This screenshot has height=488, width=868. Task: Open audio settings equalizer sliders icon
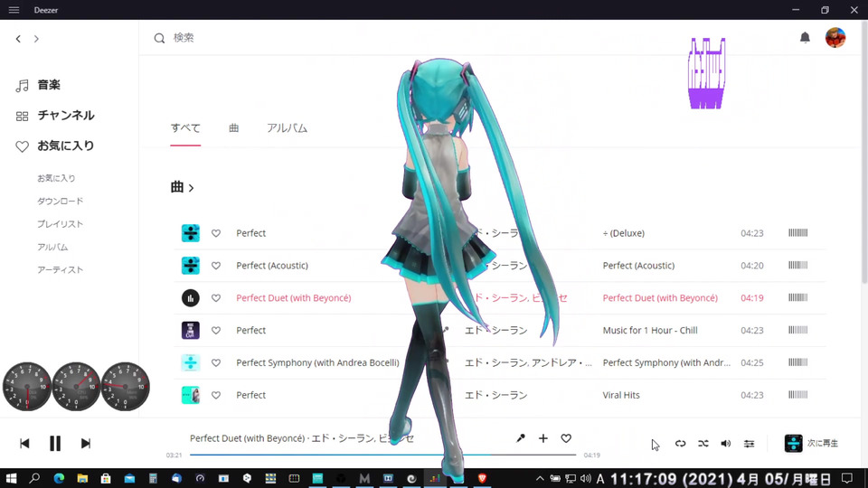[749, 443]
